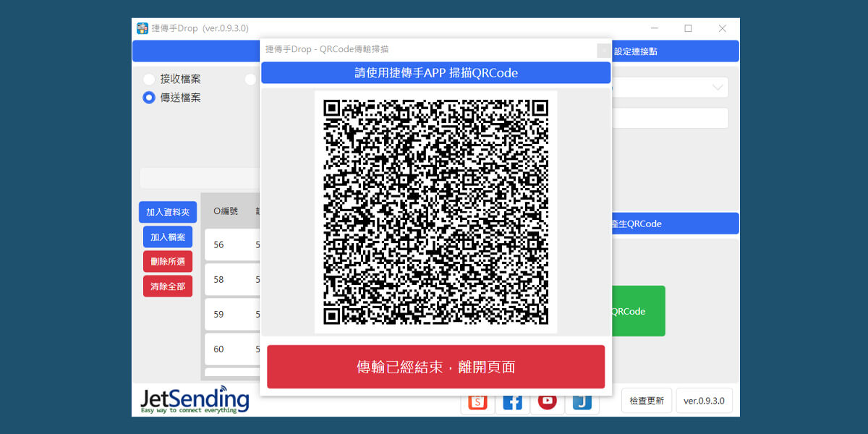Select file list row numbered 59

coord(232,314)
